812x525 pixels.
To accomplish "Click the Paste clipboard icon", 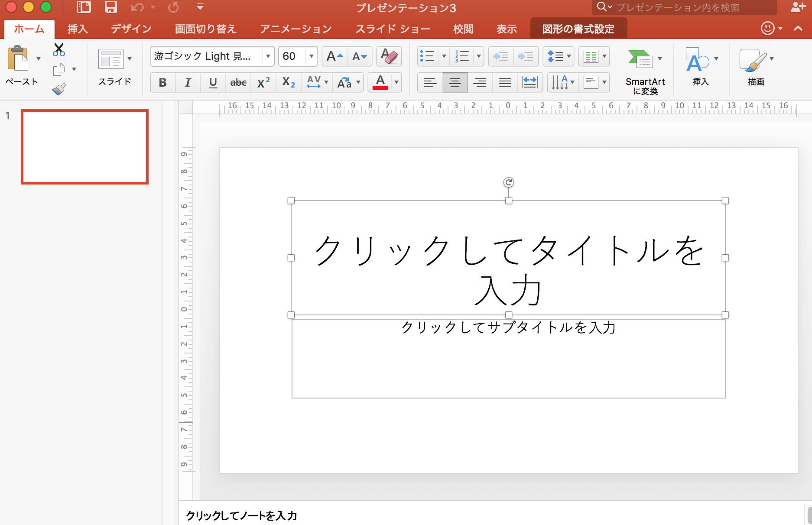I will point(17,58).
